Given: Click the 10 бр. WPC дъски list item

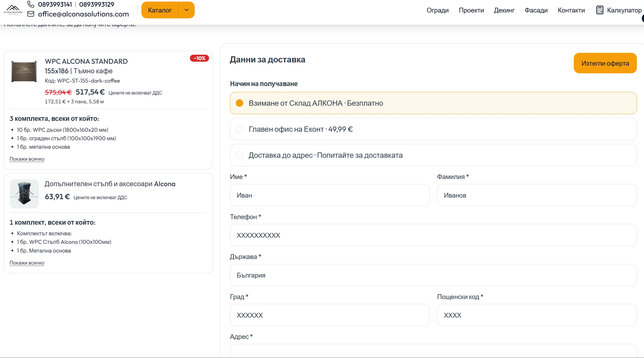Looking at the screenshot, I should [63, 130].
